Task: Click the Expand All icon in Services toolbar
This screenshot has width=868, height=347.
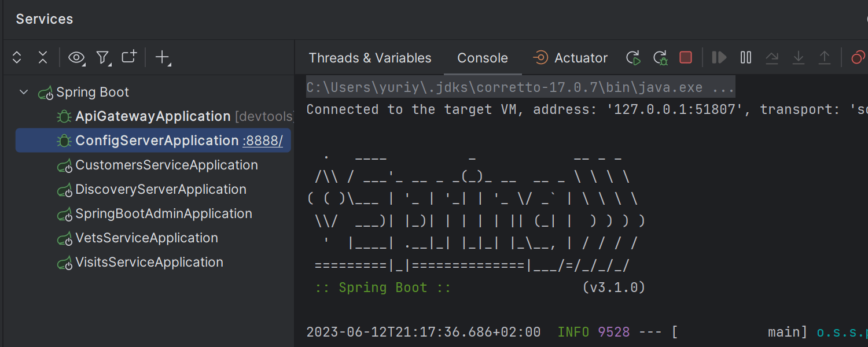Action: click(x=17, y=57)
